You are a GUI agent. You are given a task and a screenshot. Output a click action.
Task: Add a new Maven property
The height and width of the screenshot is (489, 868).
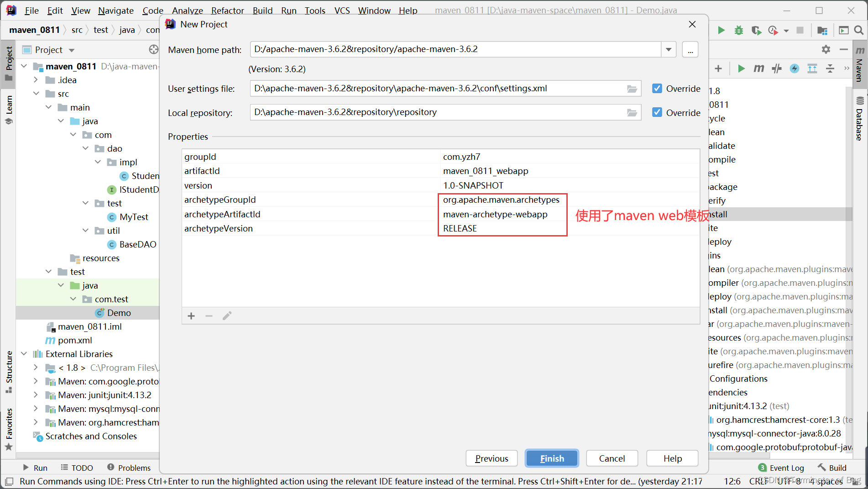[191, 316]
